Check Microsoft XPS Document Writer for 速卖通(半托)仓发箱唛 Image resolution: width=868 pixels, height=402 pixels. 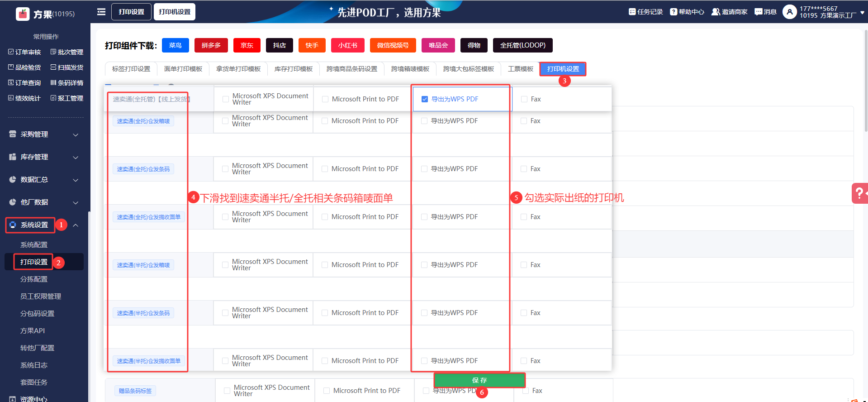pyautogui.click(x=225, y=265)
